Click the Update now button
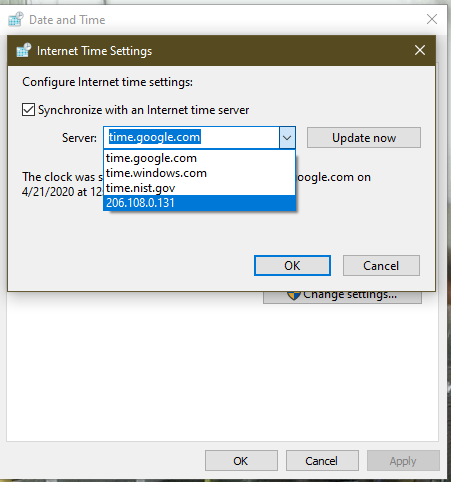Viewport: 451px width, 482px height. [x=364, y=138]
